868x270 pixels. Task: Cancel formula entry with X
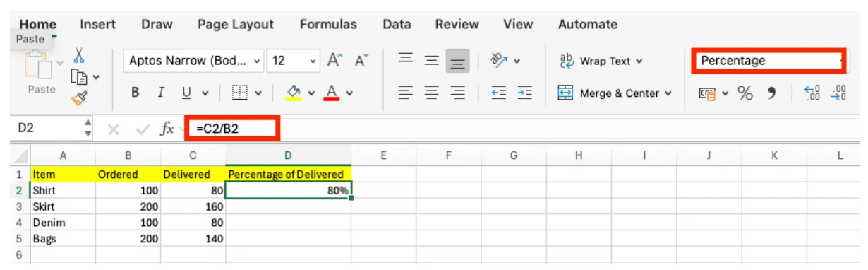point(114,129)
